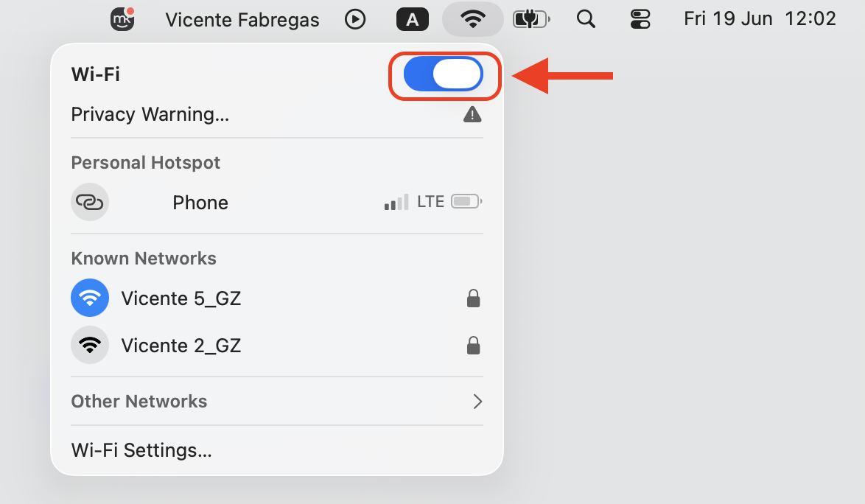The height and width of the screenshot is (504, 865).
Task: Click the Wi-Fi menu bar icon
Action: 473,19
